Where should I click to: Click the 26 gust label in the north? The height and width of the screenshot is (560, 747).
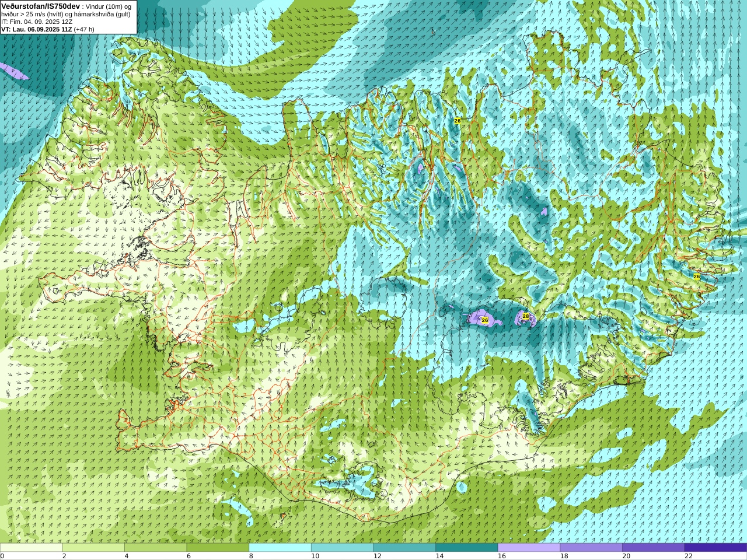457,121
